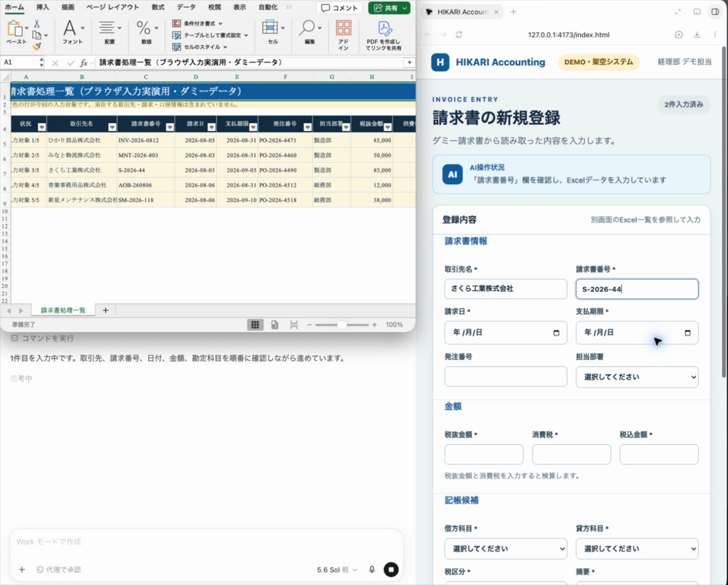
Task: Click the browser address bar URL
Action: (568, 35)
